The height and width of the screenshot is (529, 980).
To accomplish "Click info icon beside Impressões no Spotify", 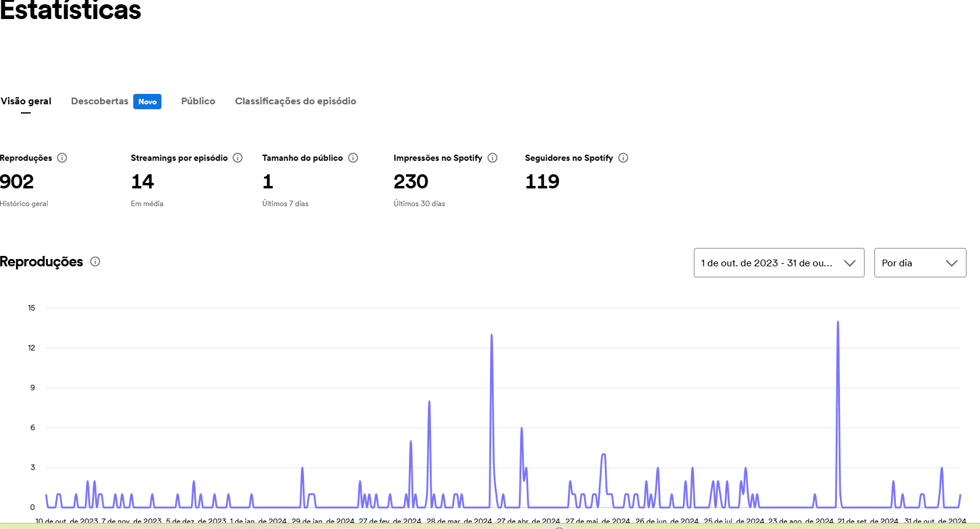I will tap(492, 158).
